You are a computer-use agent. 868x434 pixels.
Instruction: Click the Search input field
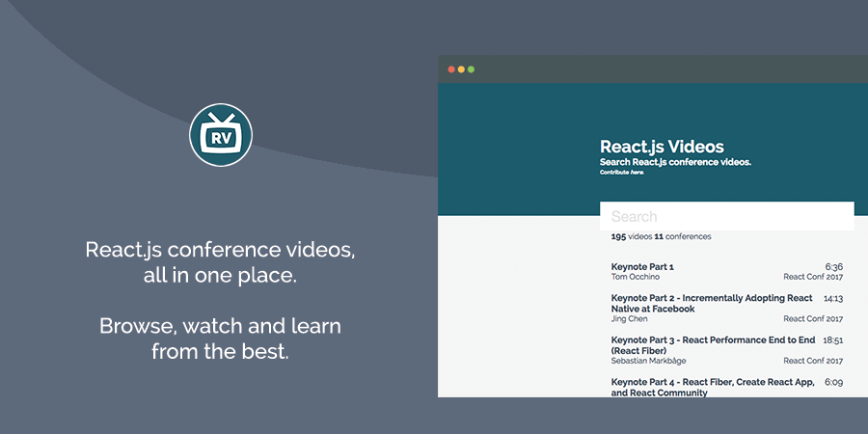[x=727, y=216]
